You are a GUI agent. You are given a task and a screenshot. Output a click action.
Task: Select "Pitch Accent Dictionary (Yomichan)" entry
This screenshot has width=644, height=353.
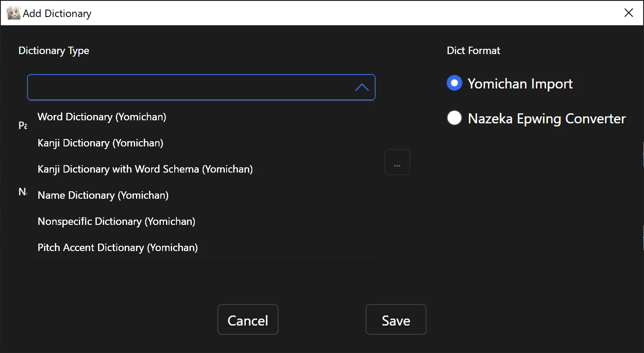click(x=117, y=247)
